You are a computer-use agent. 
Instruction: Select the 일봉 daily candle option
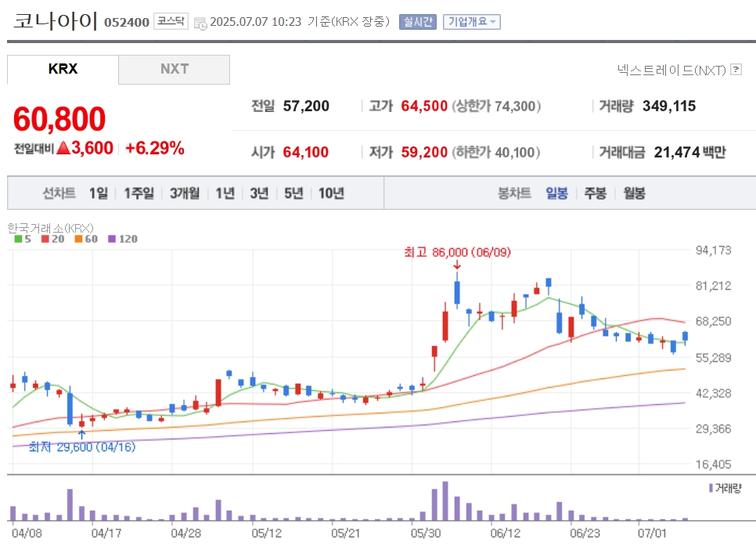click(x=556, y=193)
